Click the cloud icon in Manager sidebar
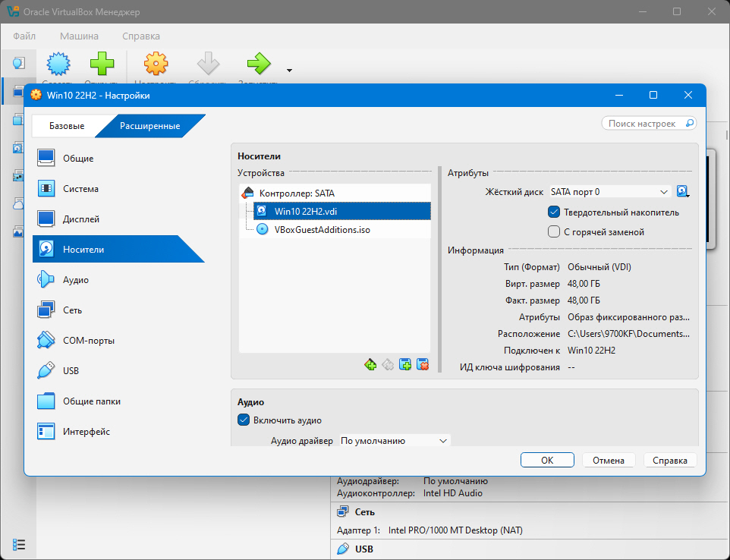This screenshot has height=560, width=730. click(18, 204)
